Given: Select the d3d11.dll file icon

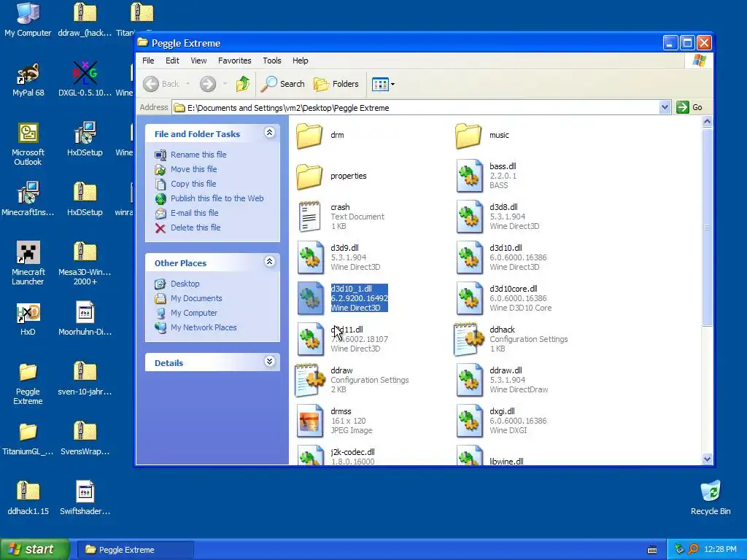Looking at the screenshot, I should click(x=311, y=340).
